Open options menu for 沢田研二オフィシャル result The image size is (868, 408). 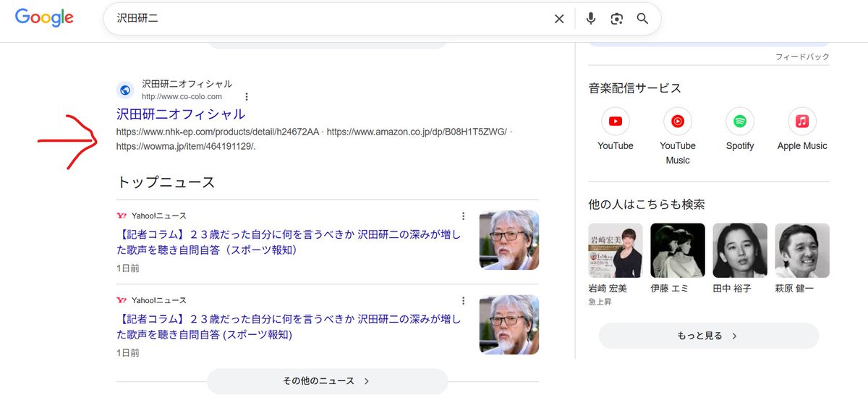click(247, 96)
